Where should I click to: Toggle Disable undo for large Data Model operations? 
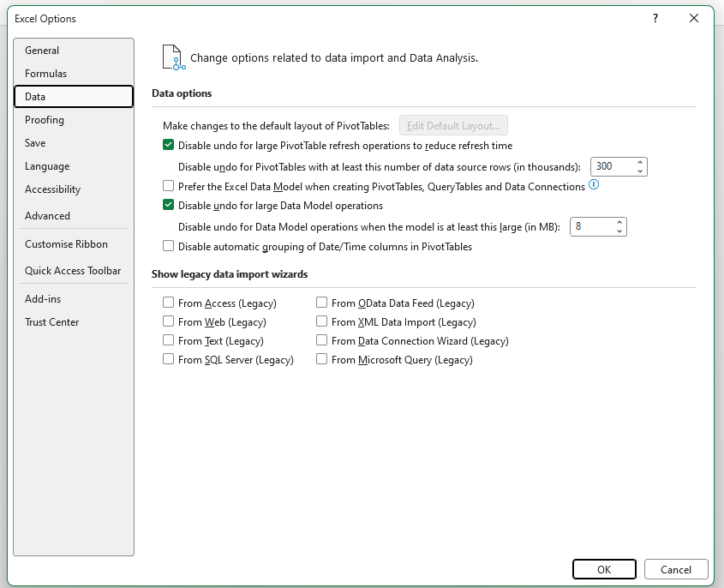coord(168,205)
